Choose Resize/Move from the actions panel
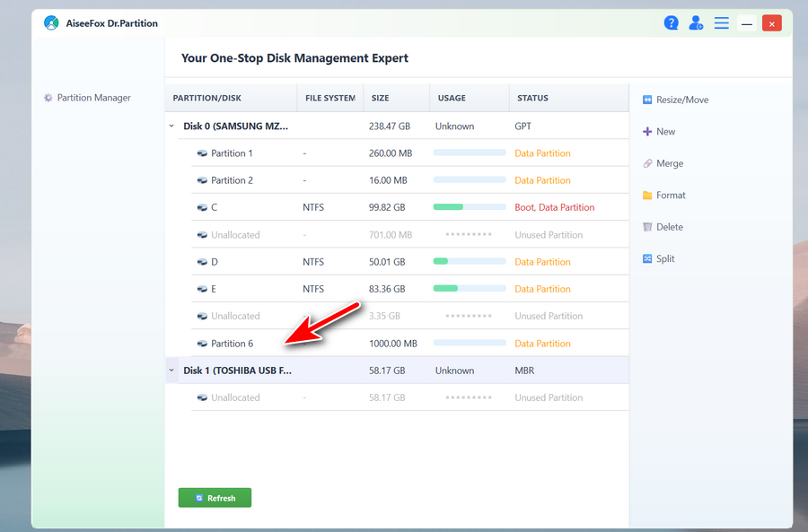Viewport: 808px width, 532px height. pyautogui.click(x=675, y=100)
